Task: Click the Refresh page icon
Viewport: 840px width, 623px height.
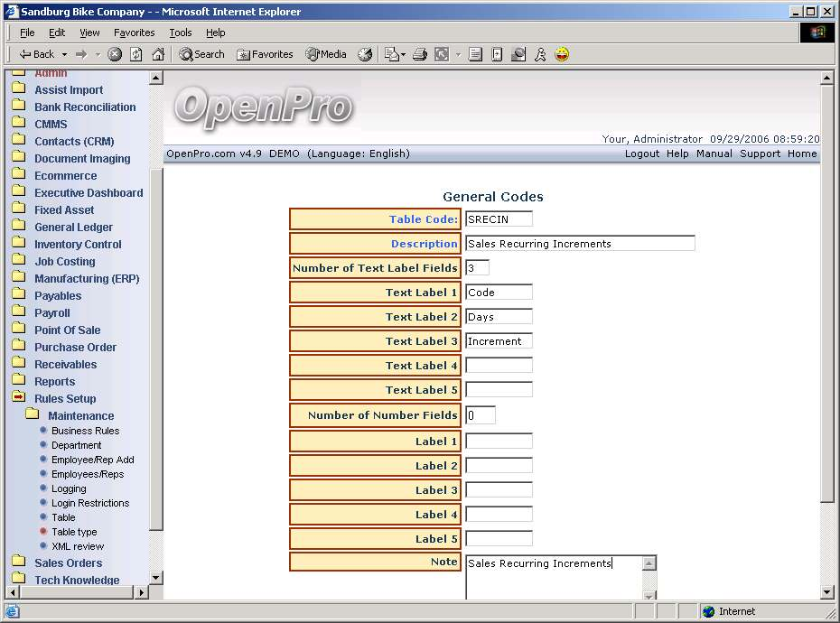Action: click(x=136, y=54)
